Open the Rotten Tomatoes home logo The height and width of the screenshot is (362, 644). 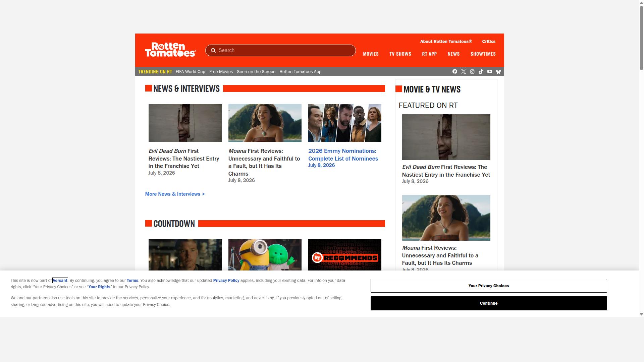170,50
